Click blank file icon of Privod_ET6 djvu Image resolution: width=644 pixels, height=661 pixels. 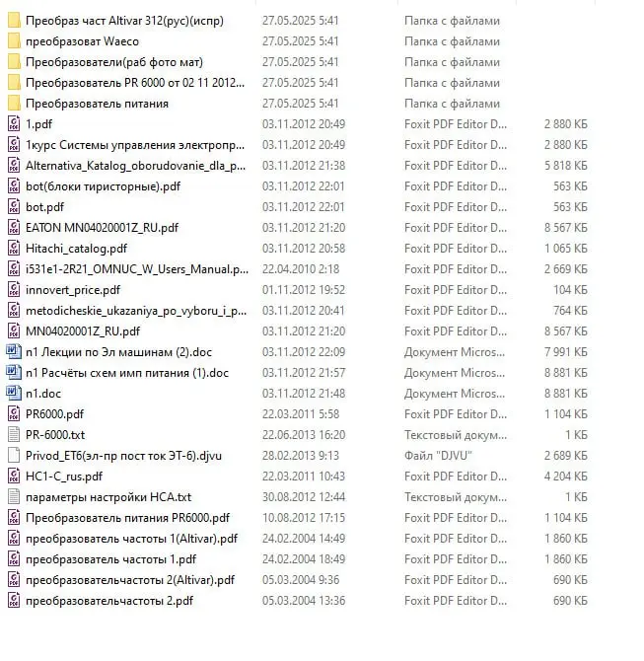(14, 455)
